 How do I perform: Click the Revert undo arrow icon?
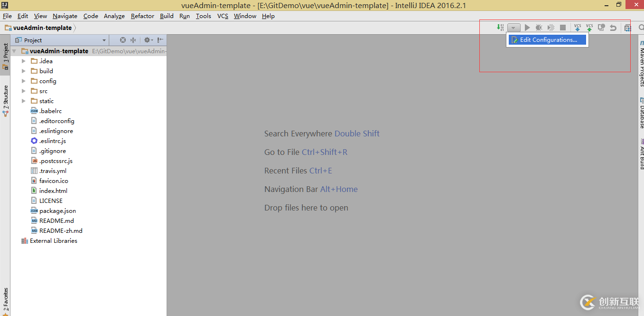613,28
